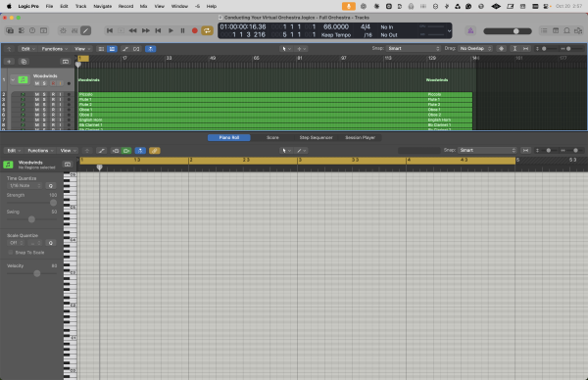Enable the Snap To Scale checkbox
This screenshot has height=380, width=588.
[x=11, y=253]
